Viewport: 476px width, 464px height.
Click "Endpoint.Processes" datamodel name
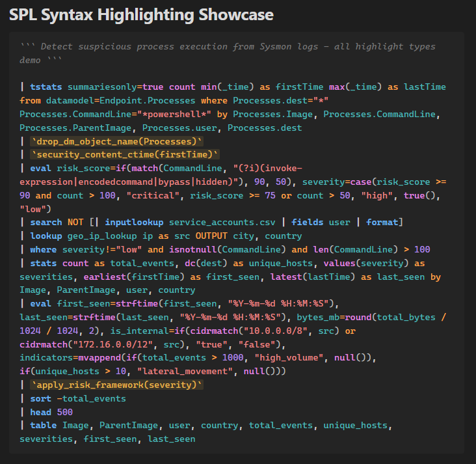click(x=147, y=101)
